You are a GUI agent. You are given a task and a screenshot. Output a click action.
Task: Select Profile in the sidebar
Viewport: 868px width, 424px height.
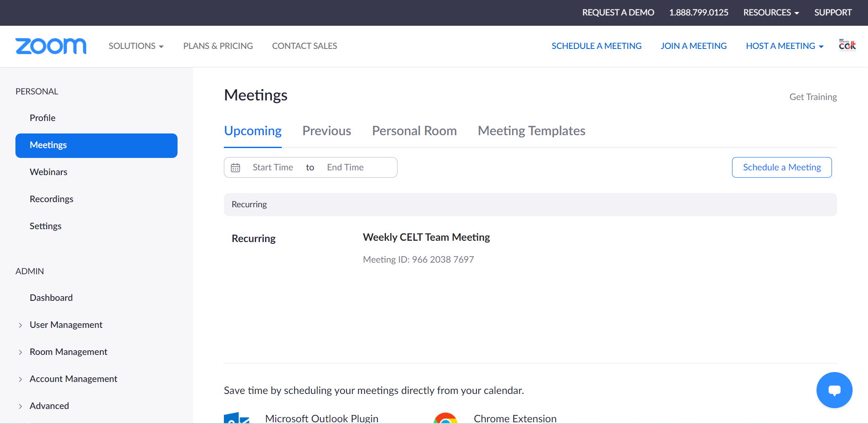[x=42, y=118]
